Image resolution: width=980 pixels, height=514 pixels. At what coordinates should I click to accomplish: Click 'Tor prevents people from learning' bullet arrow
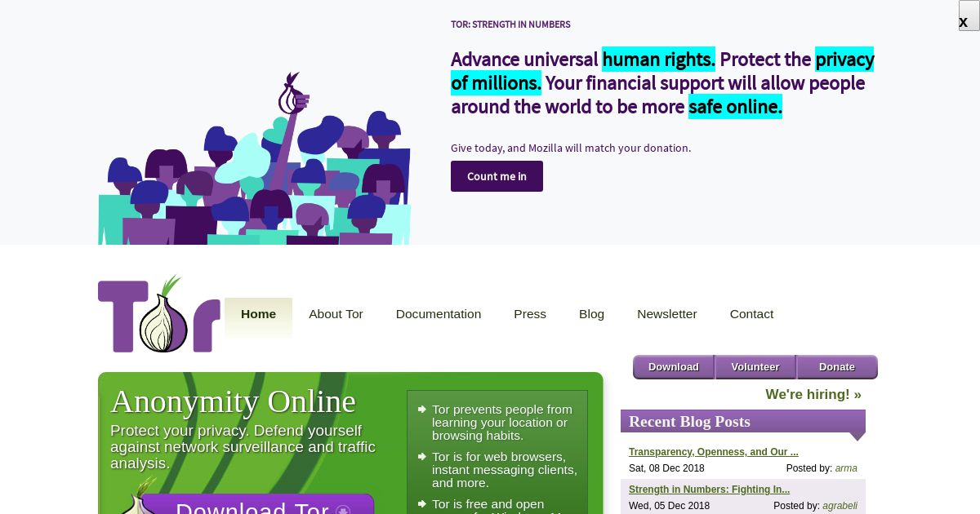tap(421, 410)
